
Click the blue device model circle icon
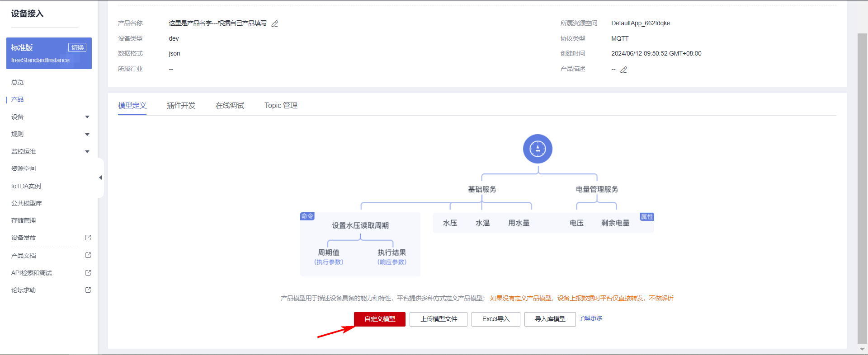538,149
